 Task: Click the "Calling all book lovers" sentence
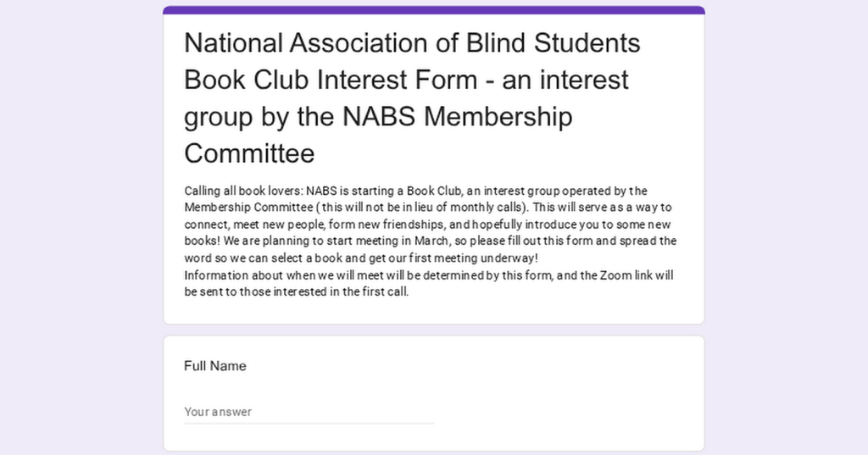pyautogui.click(x=242, y=191)
